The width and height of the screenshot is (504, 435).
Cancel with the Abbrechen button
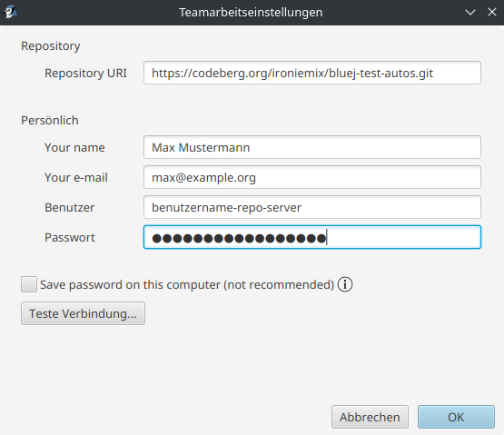click(370, 417)
